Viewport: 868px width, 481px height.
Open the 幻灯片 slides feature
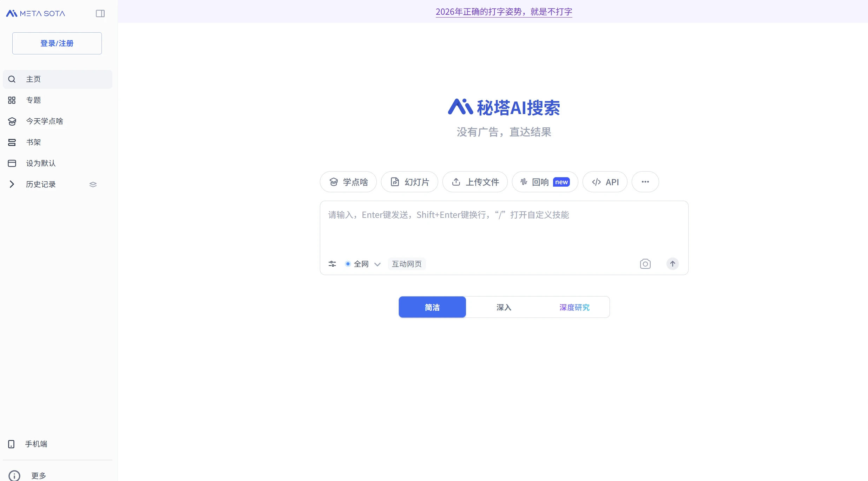[409, 182]
